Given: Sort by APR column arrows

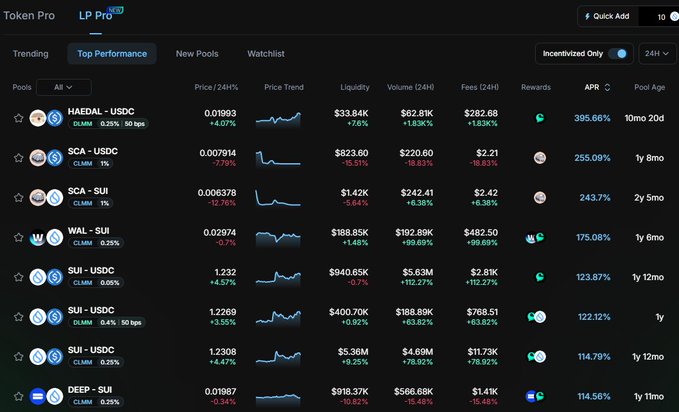Looking at the screenshot, I should point(607,87).
